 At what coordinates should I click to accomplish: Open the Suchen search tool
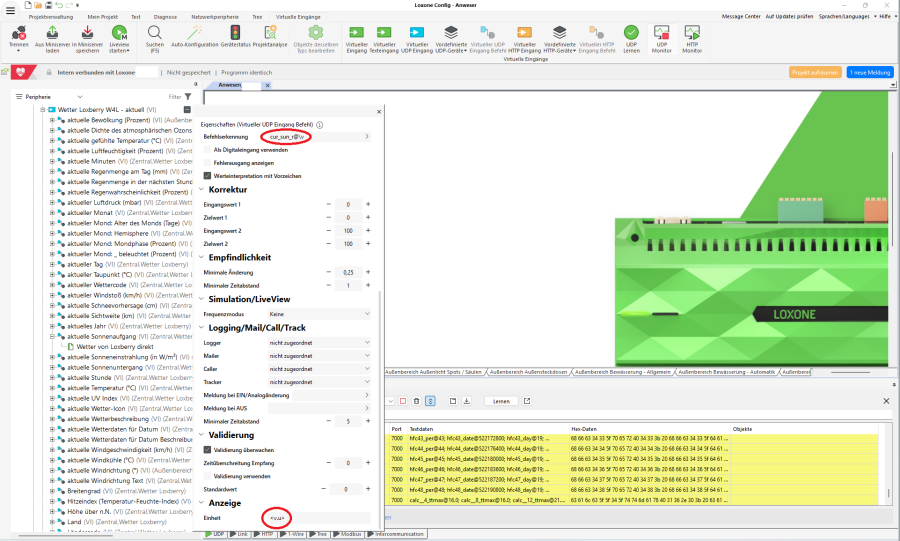click(154, 33)
